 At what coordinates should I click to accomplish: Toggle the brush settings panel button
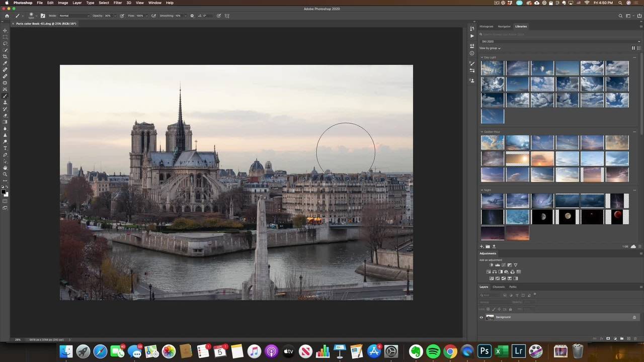pyautogui.click(x=43, y=16)
